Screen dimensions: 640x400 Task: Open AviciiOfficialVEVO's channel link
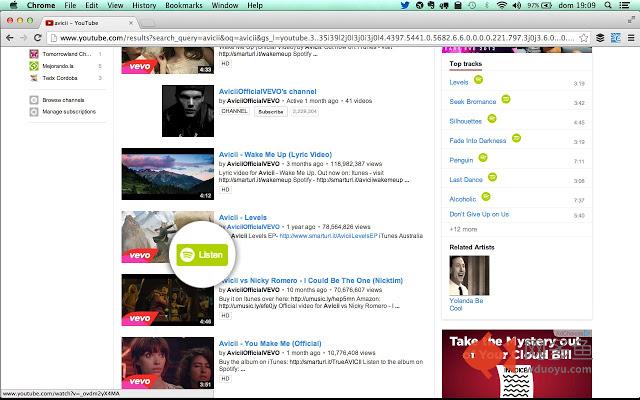coord(267,91)
